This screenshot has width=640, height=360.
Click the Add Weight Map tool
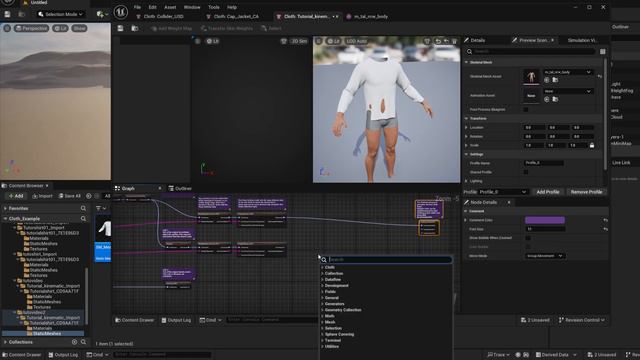point(171,29)
